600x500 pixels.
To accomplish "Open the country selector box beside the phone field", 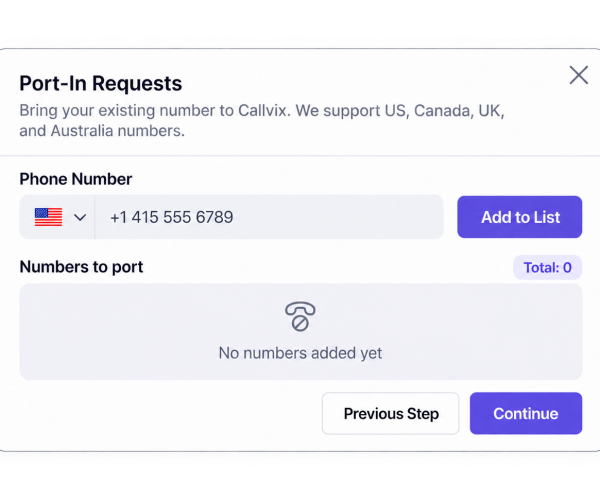I will [57, 217].
